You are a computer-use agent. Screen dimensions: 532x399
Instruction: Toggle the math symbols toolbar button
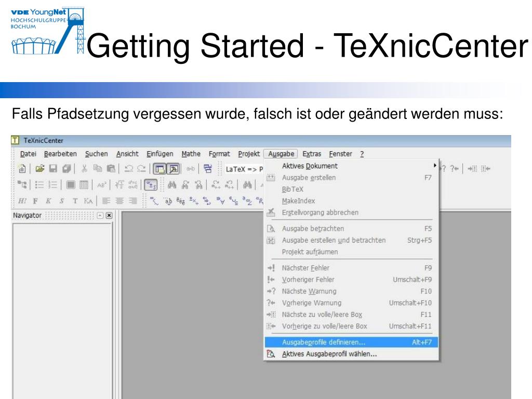pyautogui.click(x=151, y=185)
